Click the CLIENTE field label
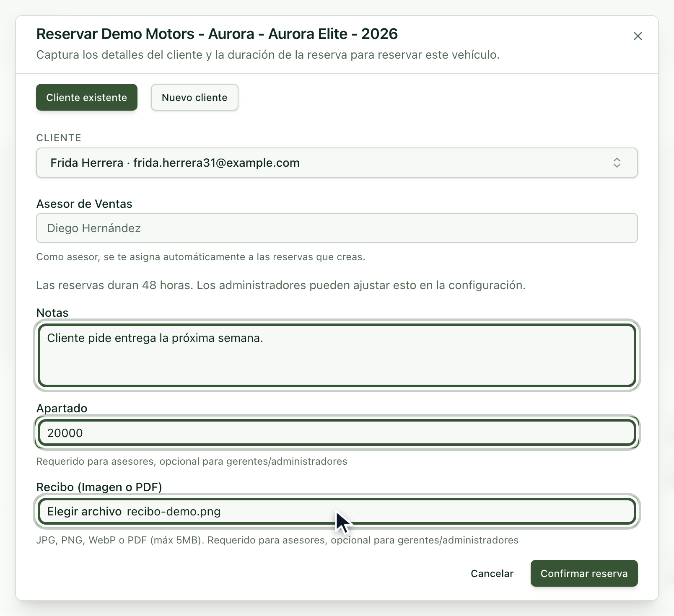This screenshot has height=616, width=674. (59, 138)
